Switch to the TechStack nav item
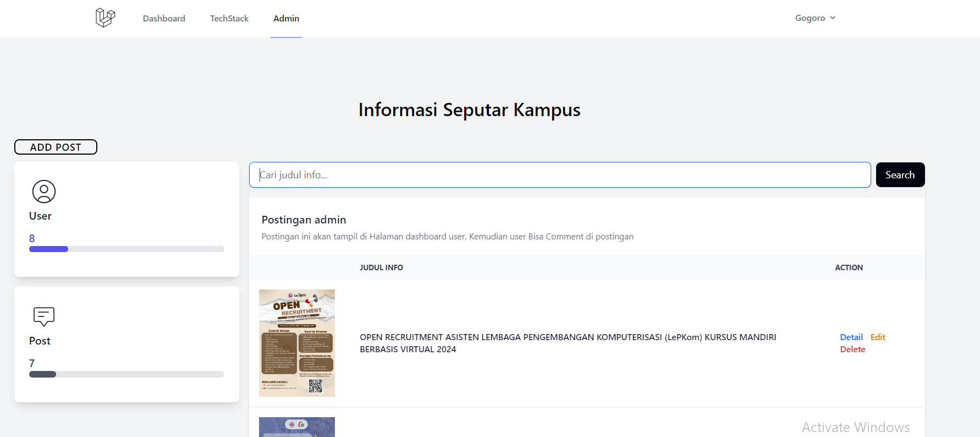 [229, 18]
